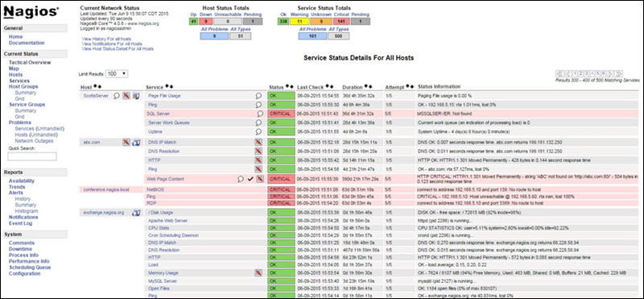Open comment bubble for SQL Server service
Image resolution: width=644 pixels, height=299 pixels.
tap(259, 114)
